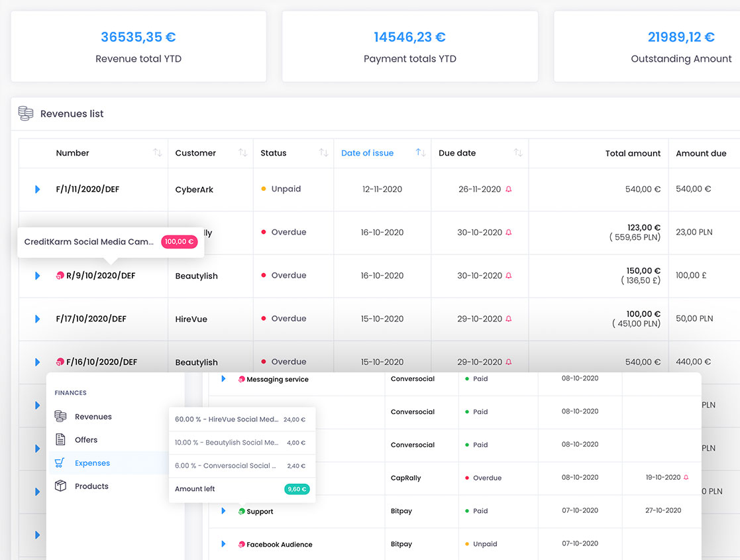Expand row F/16/10/2020/DEF

point(37,362)
